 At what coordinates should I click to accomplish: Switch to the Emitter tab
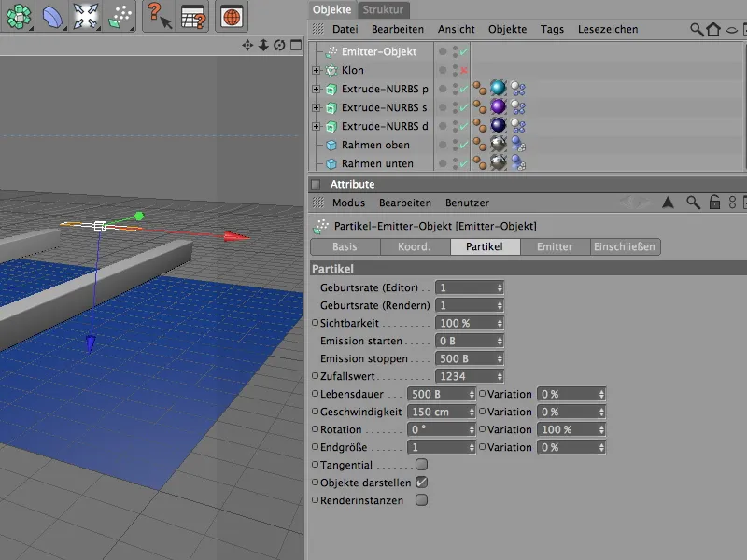(x=554, y=247)
